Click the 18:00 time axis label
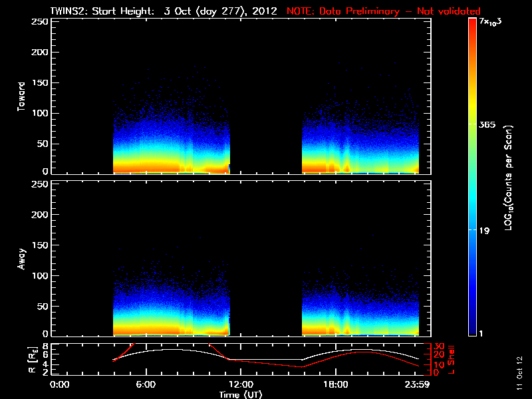This screenshot has height=399, width=532. click(336, 385)
